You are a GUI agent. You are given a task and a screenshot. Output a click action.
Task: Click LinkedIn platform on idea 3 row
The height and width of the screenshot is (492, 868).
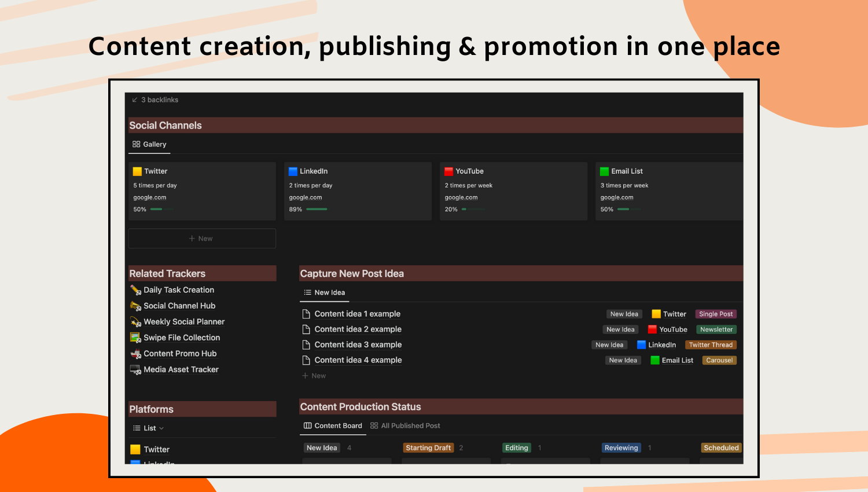point(656,345)
